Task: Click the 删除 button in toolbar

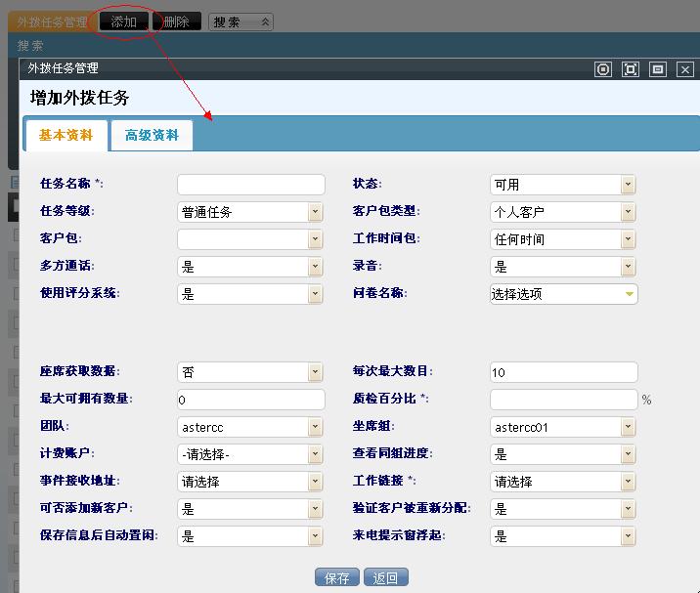Action: (x=177, y=21)
